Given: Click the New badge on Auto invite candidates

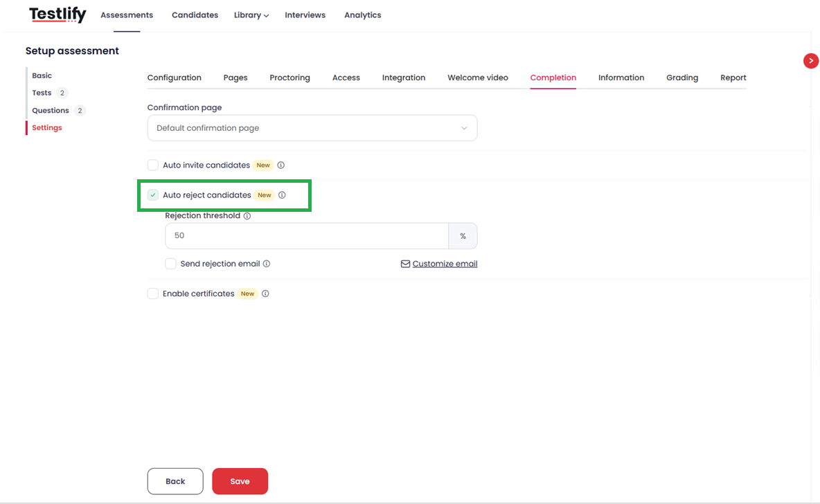Looking at the screenshot, I should point(263,165).
